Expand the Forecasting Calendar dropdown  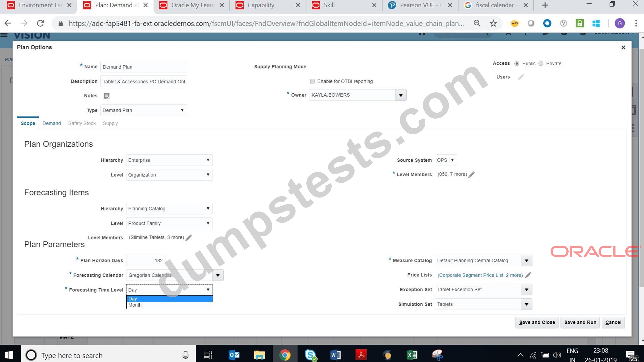[x=218, y=275]
